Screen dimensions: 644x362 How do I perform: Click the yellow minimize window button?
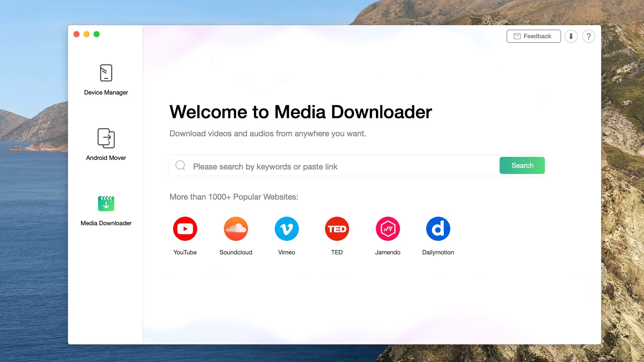tap(87, 34)
